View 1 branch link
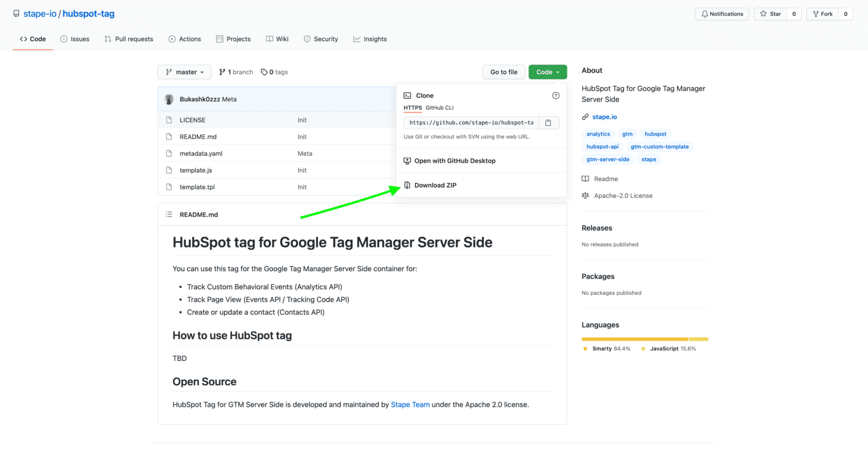868x456 pixels. coord(236,72)
